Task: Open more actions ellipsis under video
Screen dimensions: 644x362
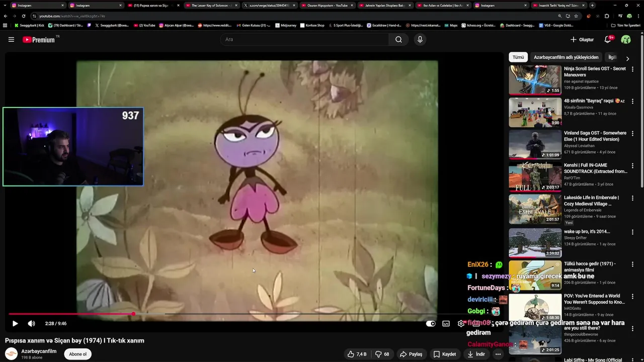Action: point(498,354)
